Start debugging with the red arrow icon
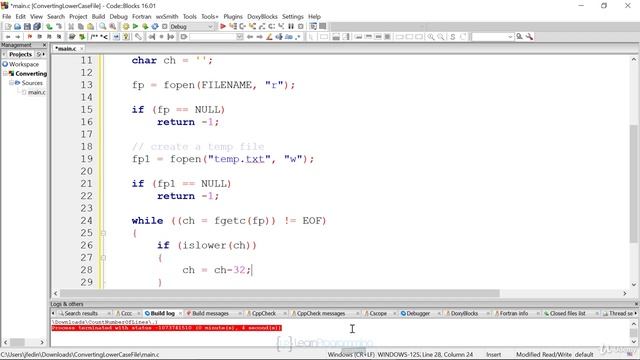The width and height of the screenshot is (640, 360). pos(223,27)
